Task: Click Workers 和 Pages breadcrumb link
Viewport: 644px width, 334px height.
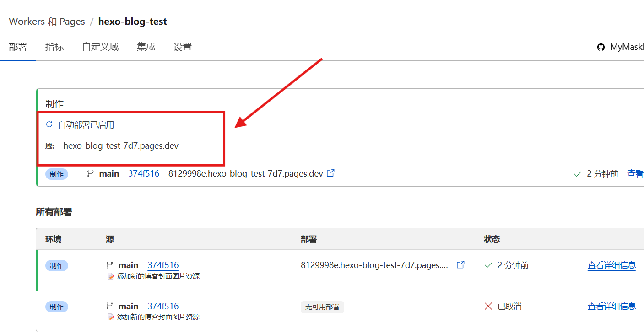Action: pos(47,22)
